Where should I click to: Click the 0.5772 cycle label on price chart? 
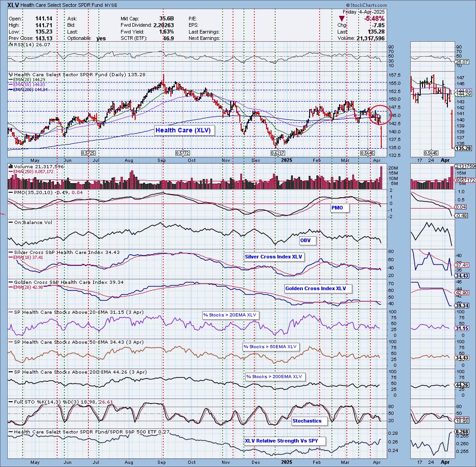click(x=182, y=153)
